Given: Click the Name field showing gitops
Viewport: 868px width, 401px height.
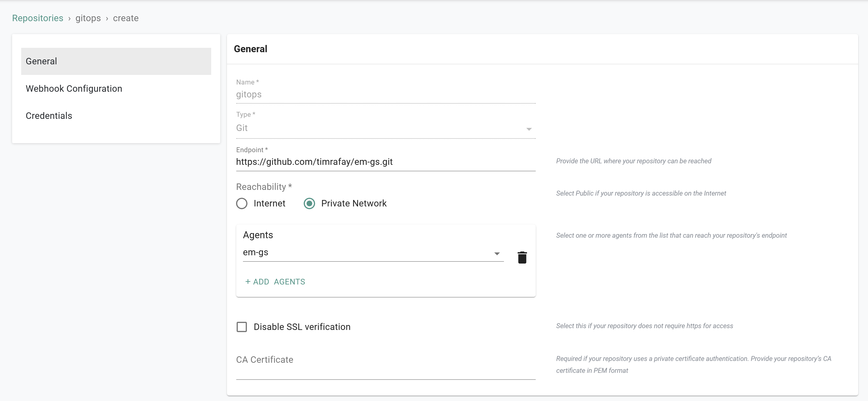Looking at the screenshot, I should tap(386, 95).
